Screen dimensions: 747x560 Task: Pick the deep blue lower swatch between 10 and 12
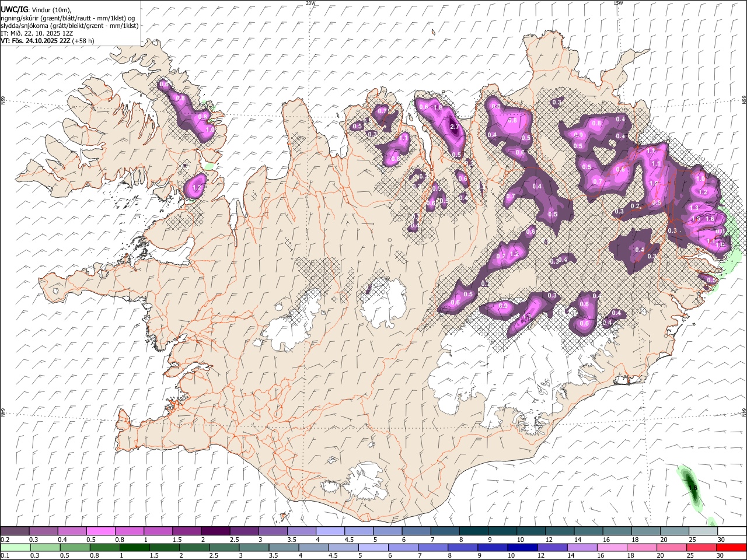click(522, 548)
